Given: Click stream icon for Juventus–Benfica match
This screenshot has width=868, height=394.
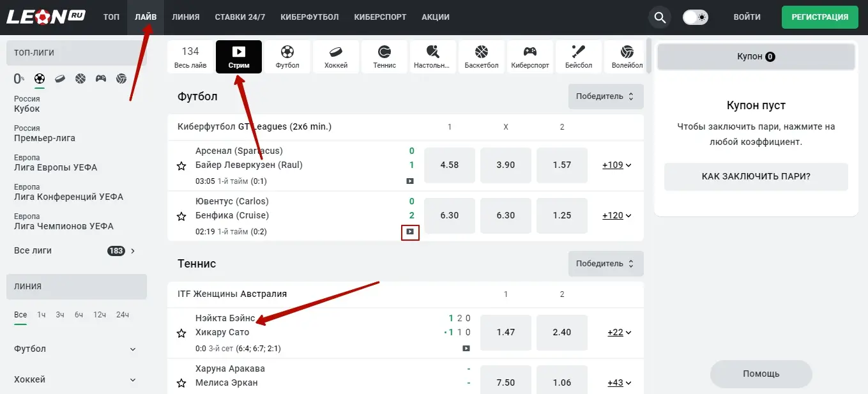Looking at the screenshot, I should tap(410, 232).
